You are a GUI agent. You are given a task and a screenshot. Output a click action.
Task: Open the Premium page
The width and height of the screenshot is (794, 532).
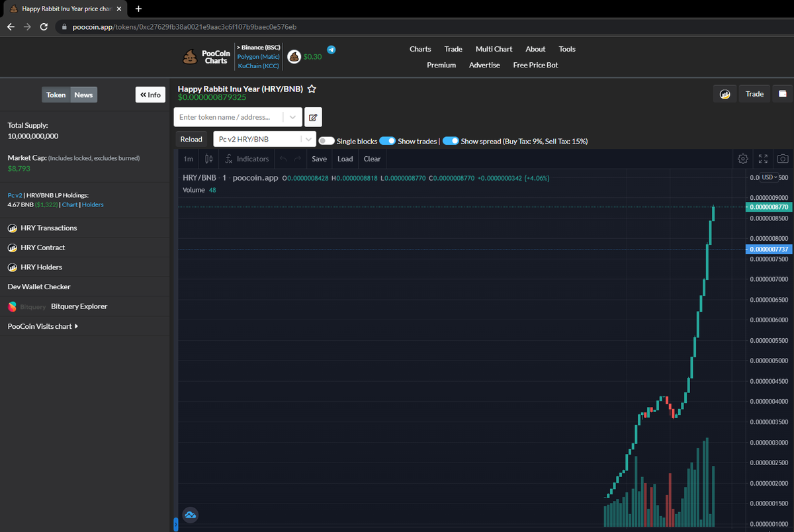point(441,65)
